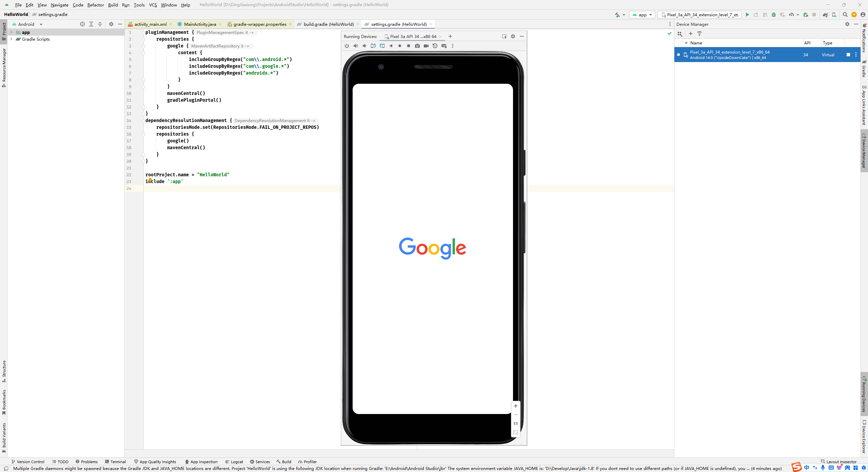This screenshot has height=472, width=868.
Task: Rotate emulator left using toolbar icon
Action: 373,46
